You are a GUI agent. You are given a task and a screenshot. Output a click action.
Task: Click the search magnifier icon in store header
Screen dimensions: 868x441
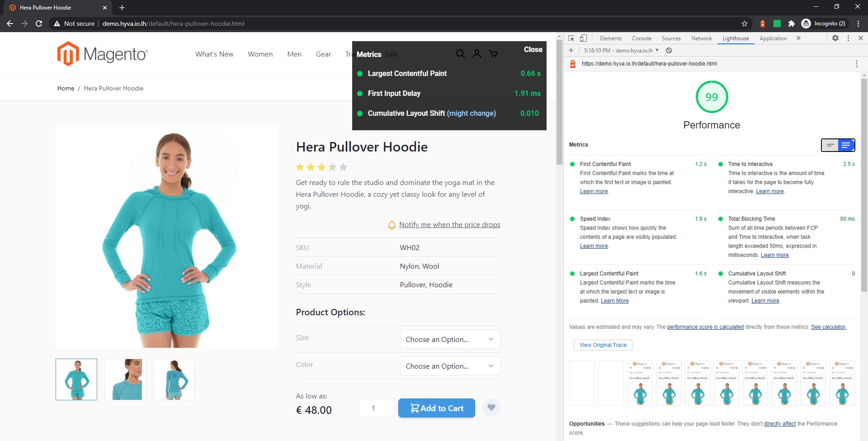coord(460,54)
